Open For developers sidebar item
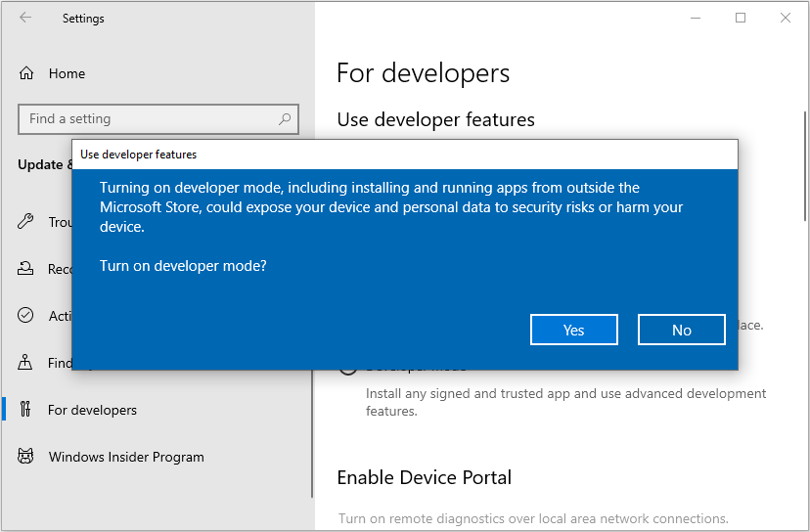The height and width of the screenshot is (532, 810). [x=92, y=410]
